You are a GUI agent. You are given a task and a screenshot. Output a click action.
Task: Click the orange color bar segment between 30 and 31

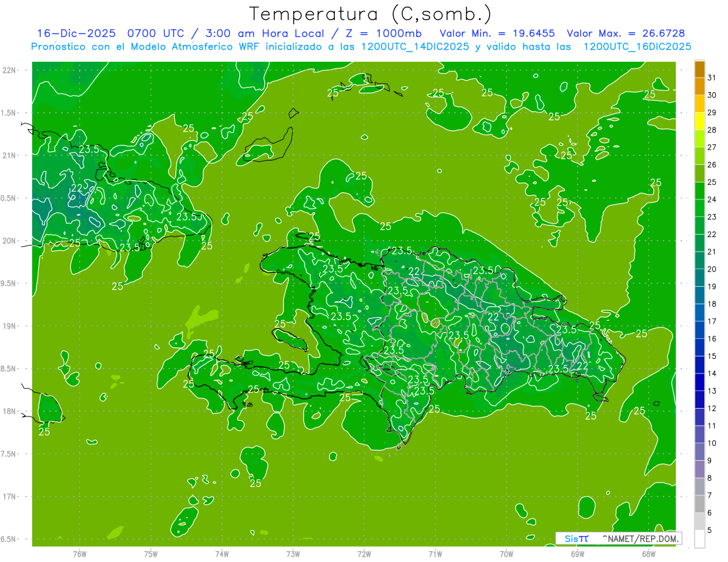tap(699, 86)
